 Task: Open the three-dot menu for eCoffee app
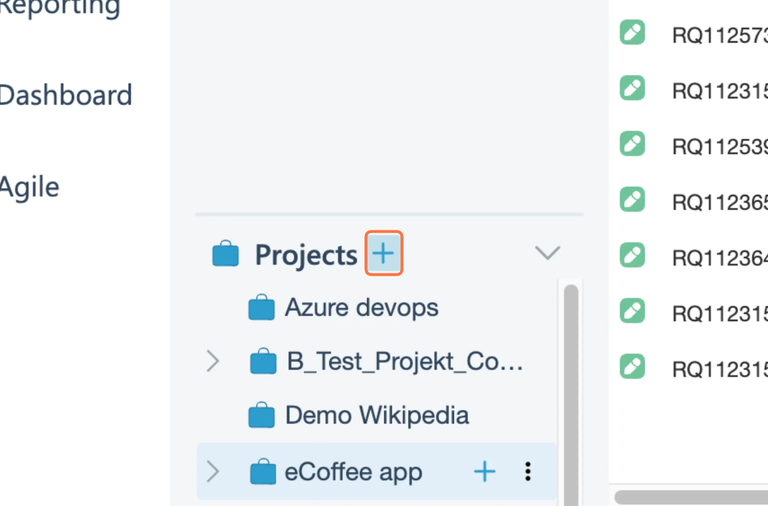coord(528,472)
